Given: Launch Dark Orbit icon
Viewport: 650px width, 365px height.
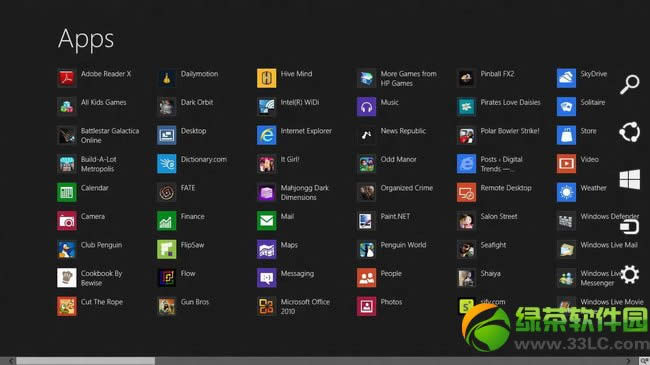Looking at the screenshot, I should 167,107.
